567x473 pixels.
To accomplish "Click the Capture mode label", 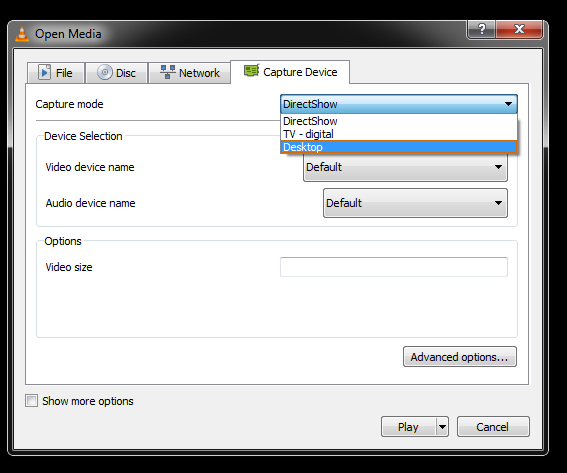I will (69, 104).
